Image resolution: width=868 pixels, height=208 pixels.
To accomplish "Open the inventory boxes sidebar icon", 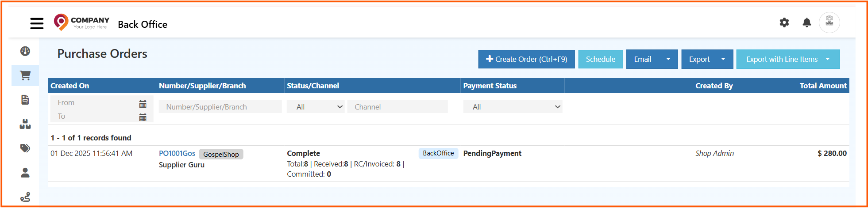I will click(x=25, y=125).
